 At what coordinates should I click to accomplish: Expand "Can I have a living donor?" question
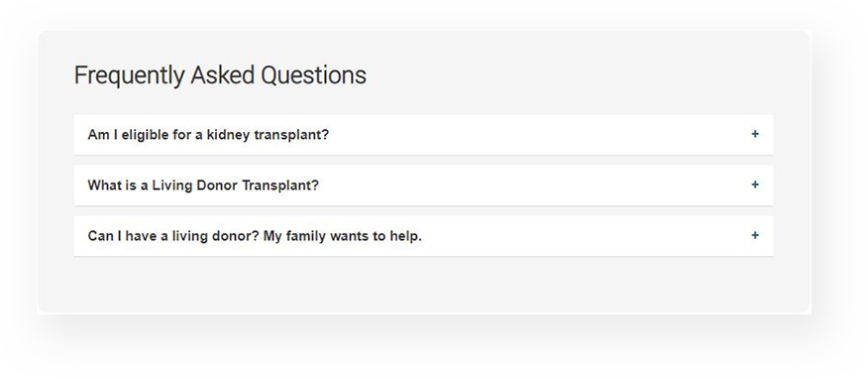[x=423, y=236]
